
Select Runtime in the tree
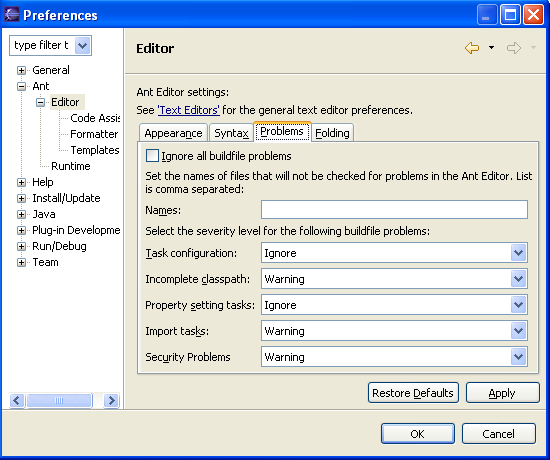[x=71, y=166]
